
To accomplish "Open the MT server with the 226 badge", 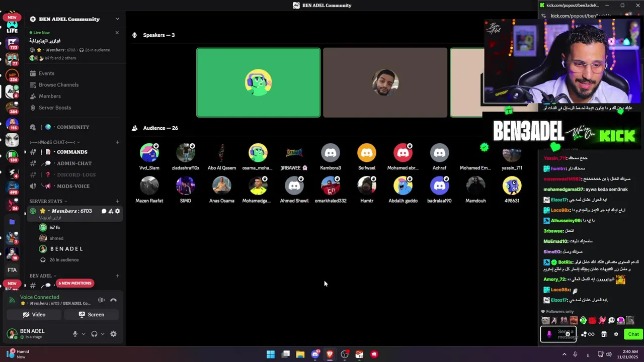I will pos(12,75).
